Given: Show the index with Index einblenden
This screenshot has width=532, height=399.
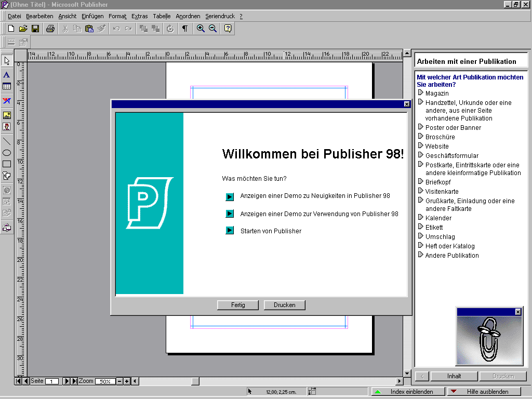Looking at the screenshot, I should (408, 392).
